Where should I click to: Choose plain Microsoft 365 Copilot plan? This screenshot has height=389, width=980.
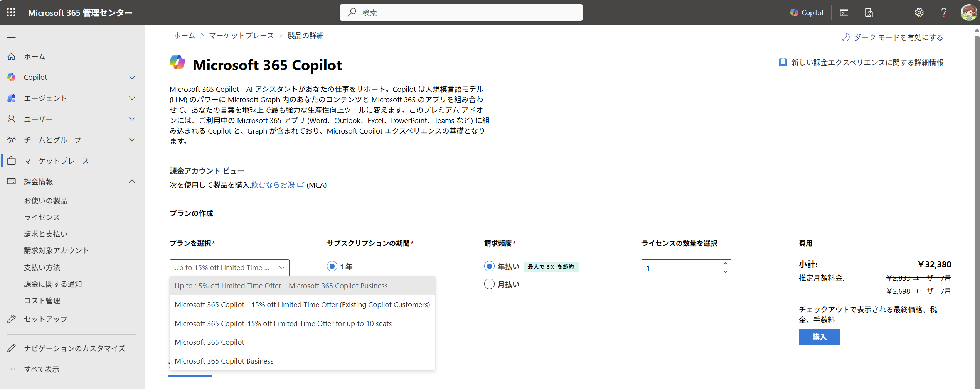coord(302,342)
